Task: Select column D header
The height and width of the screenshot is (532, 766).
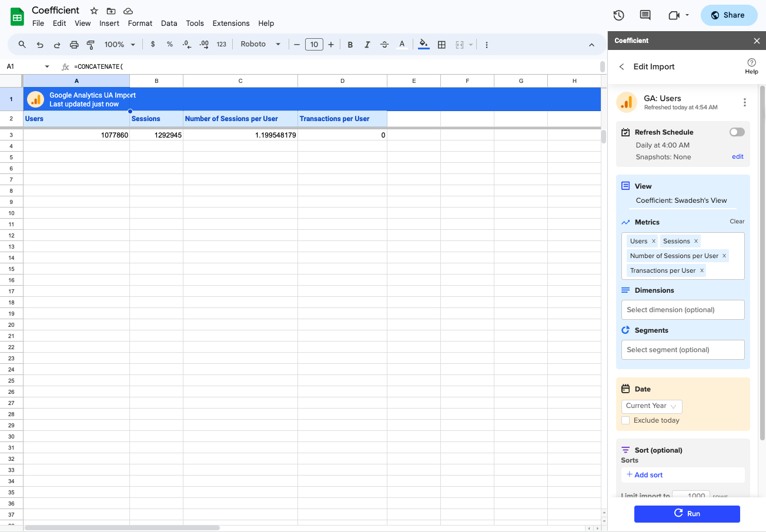Action: point(342,81)
